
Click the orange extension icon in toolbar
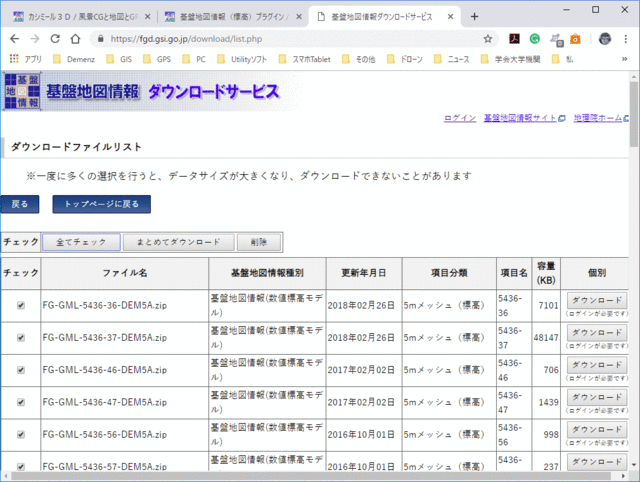(576, 39)
